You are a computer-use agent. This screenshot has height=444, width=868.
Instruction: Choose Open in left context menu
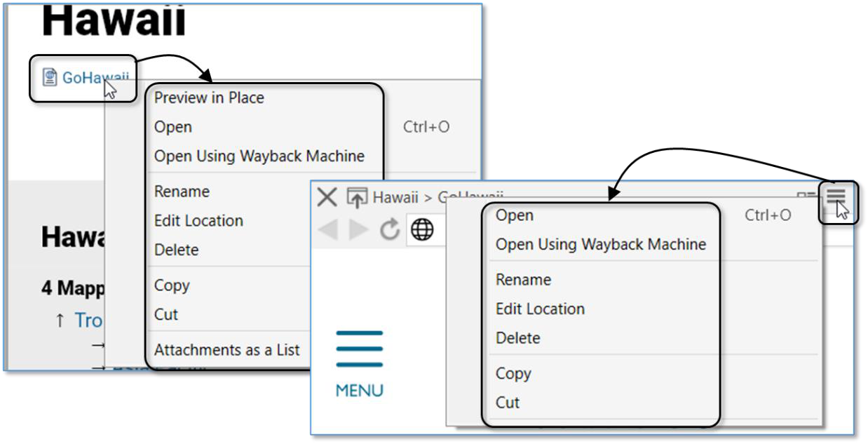coord(173,127)
